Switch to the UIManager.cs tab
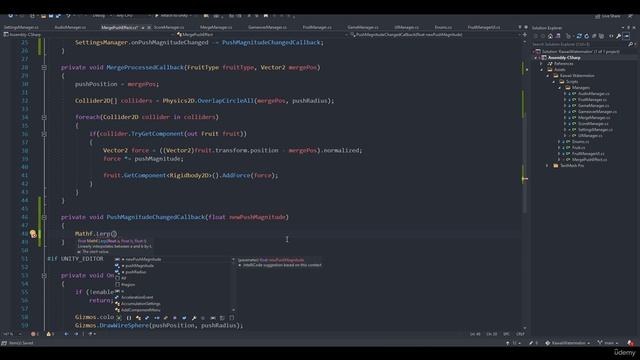The height and width of the screenshot is (360, 640). pos(407,27)
